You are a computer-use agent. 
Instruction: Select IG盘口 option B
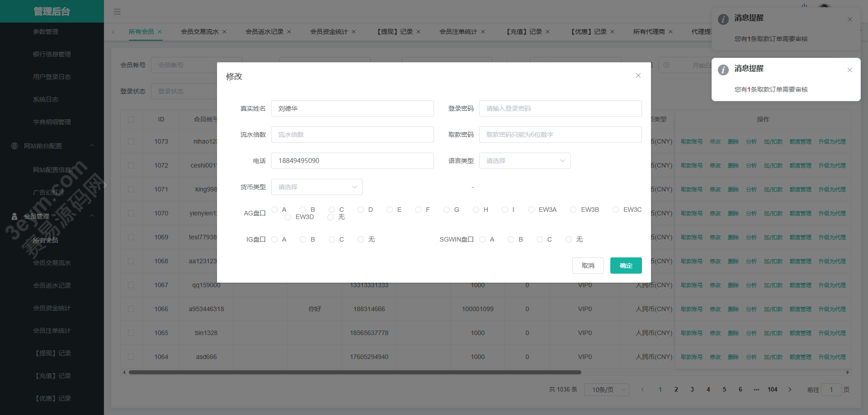tap(303, 239)
